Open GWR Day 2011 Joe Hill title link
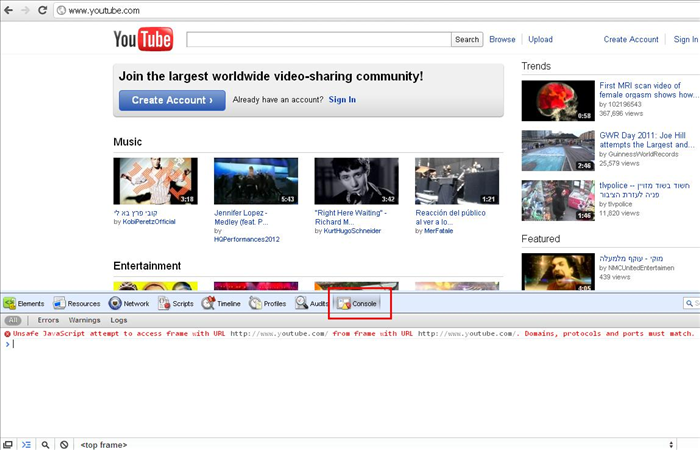Screen dimensions: 700x450 click(x=646, y=140)
